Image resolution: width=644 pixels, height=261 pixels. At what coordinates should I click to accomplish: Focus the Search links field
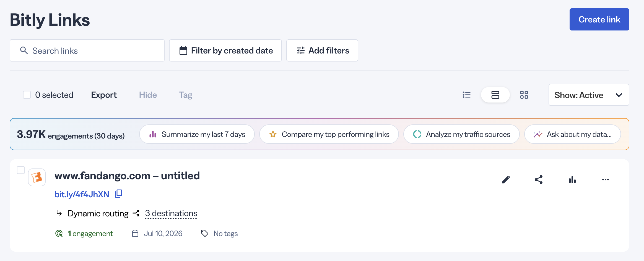tap(87, 50)
